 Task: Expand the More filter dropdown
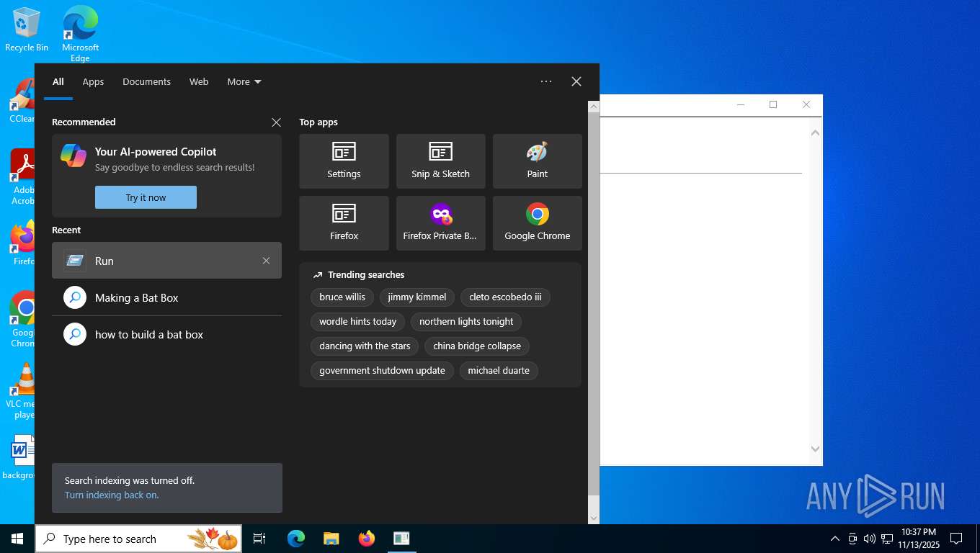tap(244, 81)
